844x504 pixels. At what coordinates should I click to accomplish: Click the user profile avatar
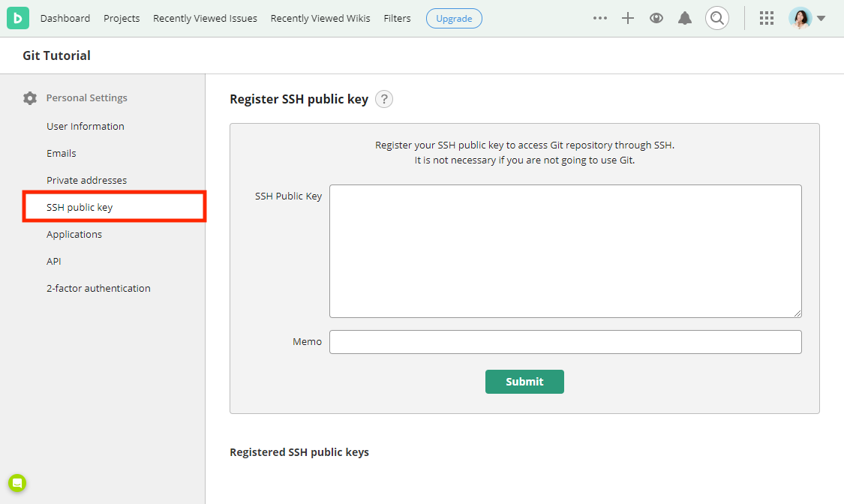(800, 18)
